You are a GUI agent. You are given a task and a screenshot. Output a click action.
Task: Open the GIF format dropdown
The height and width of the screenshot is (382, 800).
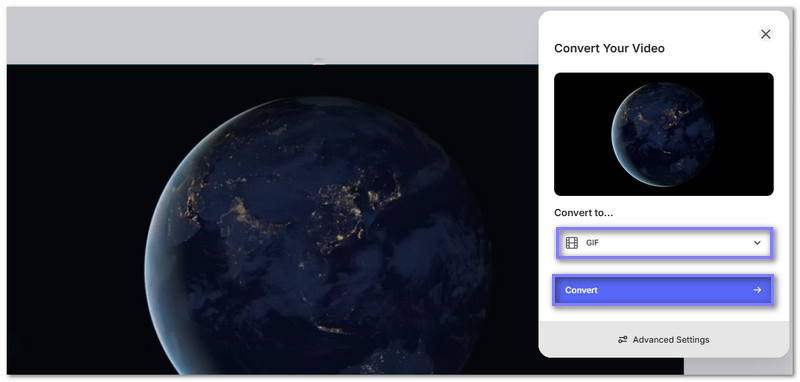pyautogui.click(x=663, y=243)
